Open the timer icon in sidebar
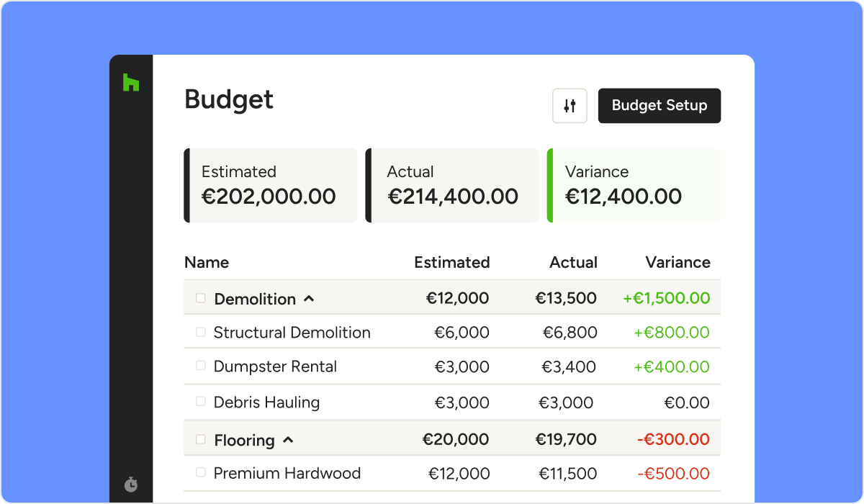 click(x=130, y=485)
